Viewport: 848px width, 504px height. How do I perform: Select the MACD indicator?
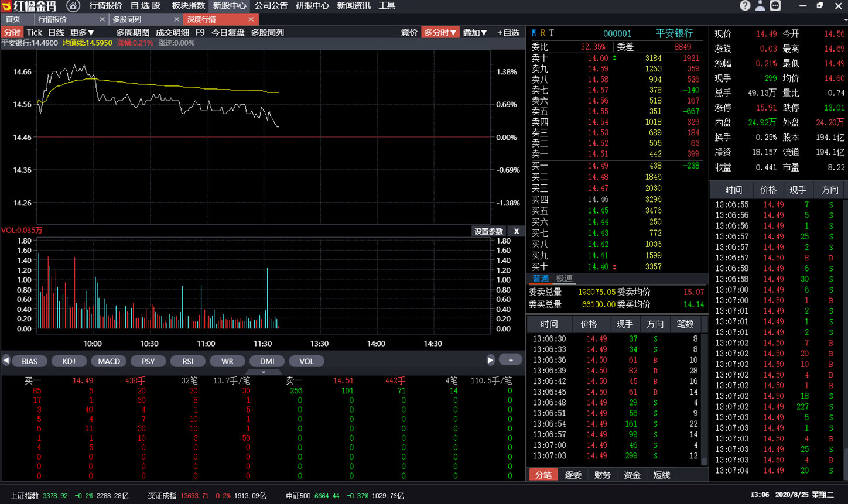[109, 361]
